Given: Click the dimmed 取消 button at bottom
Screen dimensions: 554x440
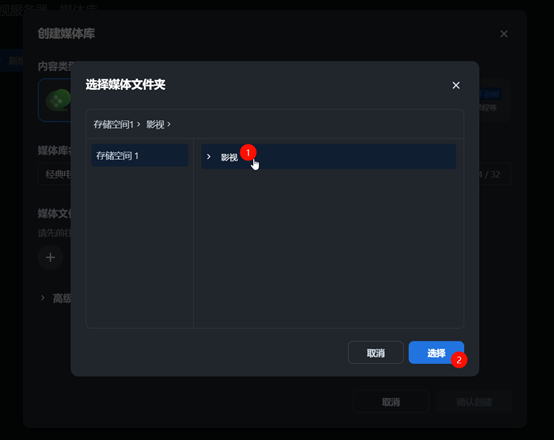Looking at the screenshot, I should [391, 402].
